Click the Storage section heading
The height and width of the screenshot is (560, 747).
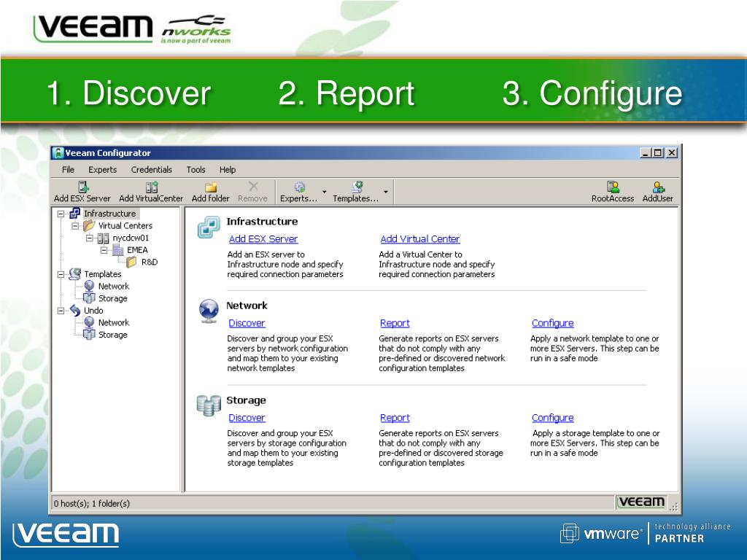click(x=246, y=400)
